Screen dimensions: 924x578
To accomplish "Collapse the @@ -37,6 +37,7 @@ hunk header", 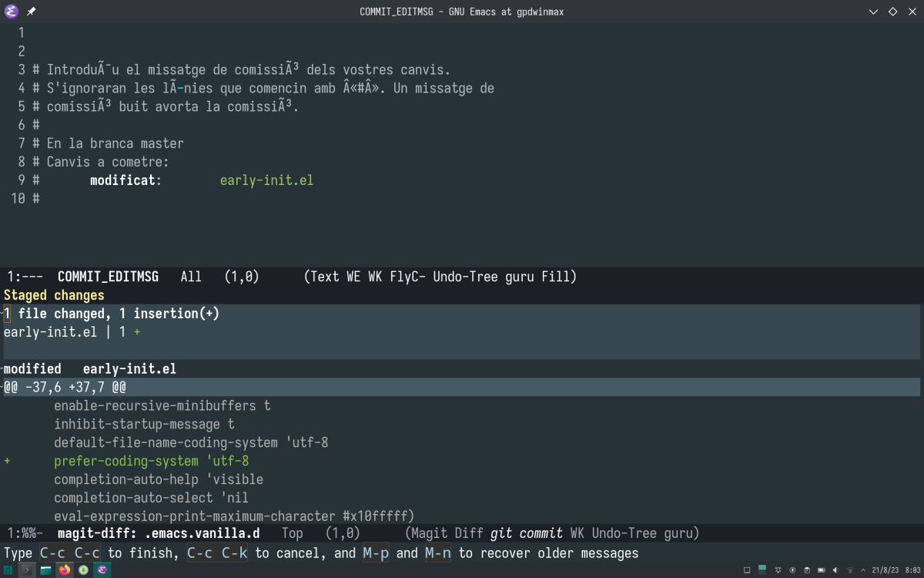I will 65,388.
